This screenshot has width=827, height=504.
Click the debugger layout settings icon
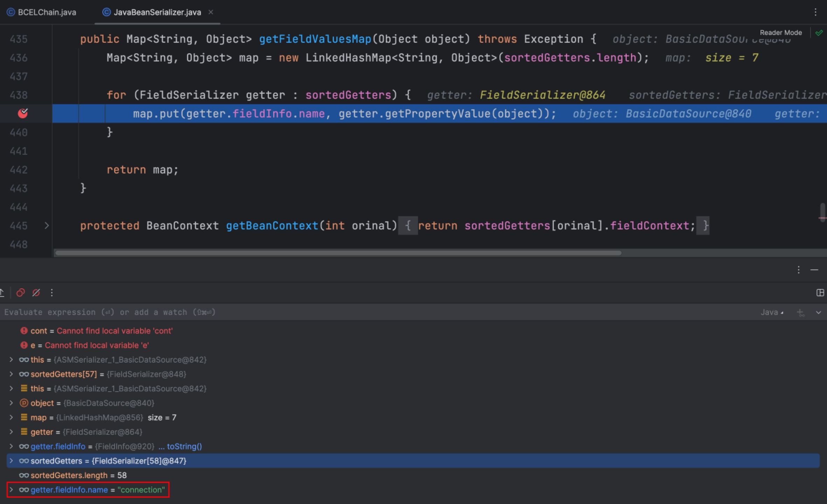pyautogui.click(x=820, y=293)
